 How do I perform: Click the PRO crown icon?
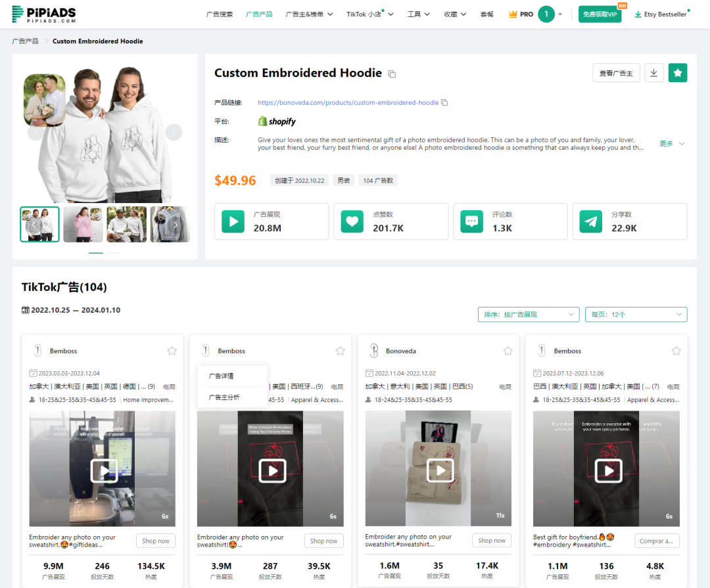[513, 14]
